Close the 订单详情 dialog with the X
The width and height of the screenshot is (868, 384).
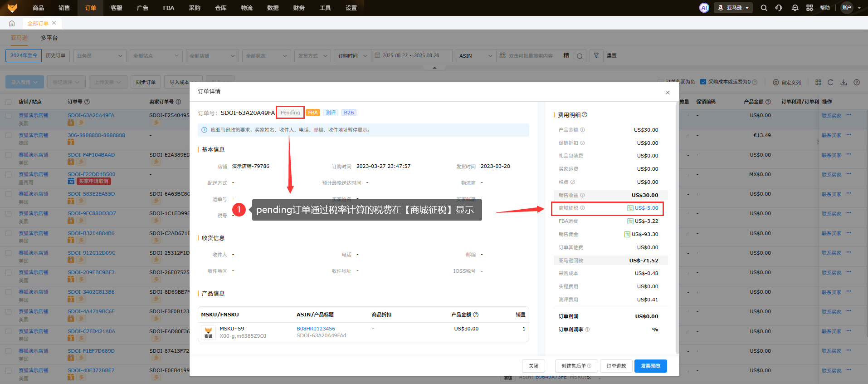[x=668, y=93]
